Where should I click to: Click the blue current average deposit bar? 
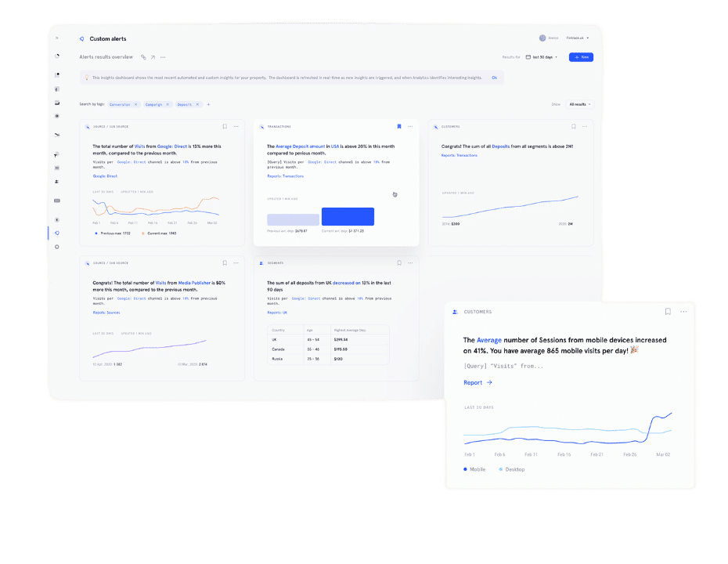(348, 216)
